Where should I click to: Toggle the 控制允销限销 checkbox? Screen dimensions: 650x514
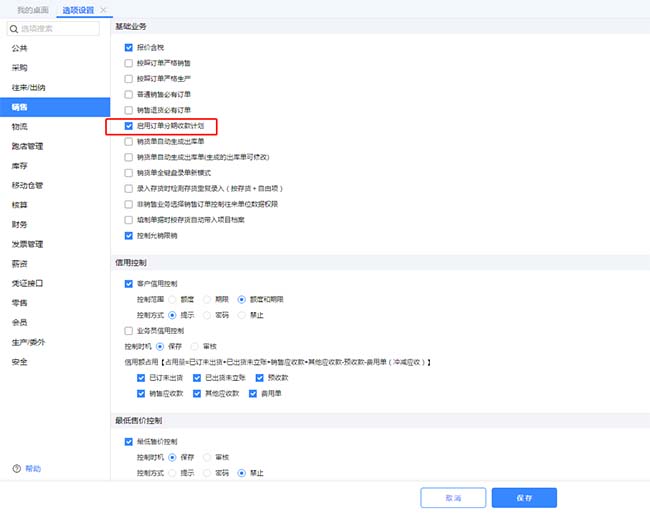[x=128, y=235]
